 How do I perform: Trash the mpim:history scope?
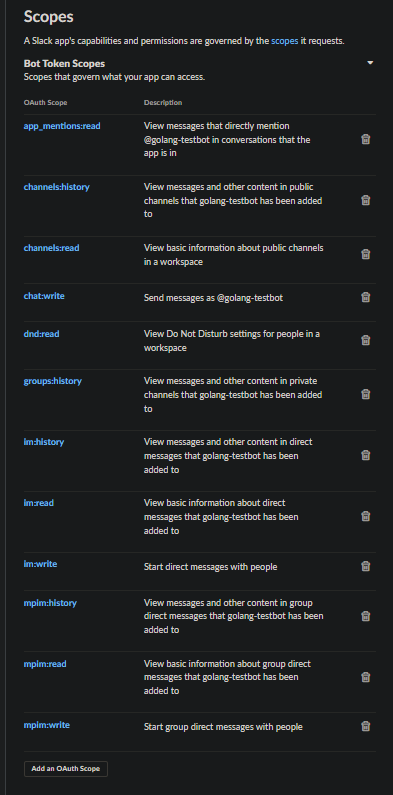click(x=365, y=616)
